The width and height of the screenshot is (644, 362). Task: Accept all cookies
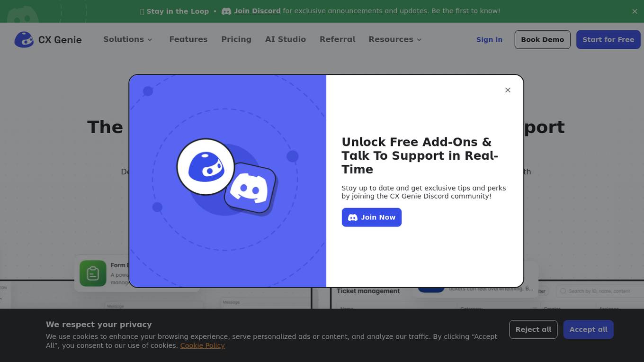[589, 330]
